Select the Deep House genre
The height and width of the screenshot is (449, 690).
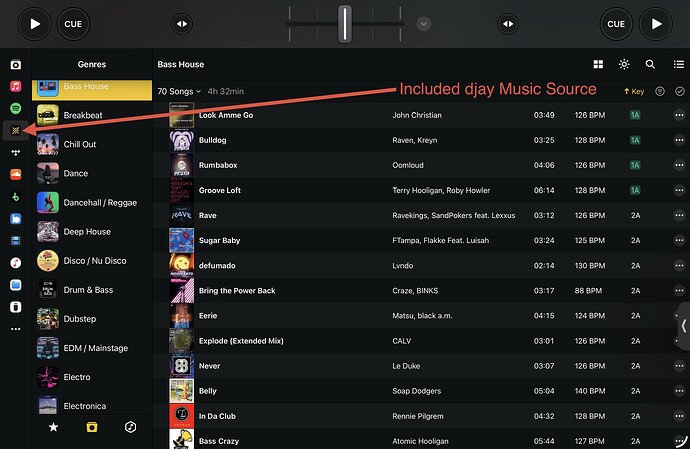(x=92, y=232)
